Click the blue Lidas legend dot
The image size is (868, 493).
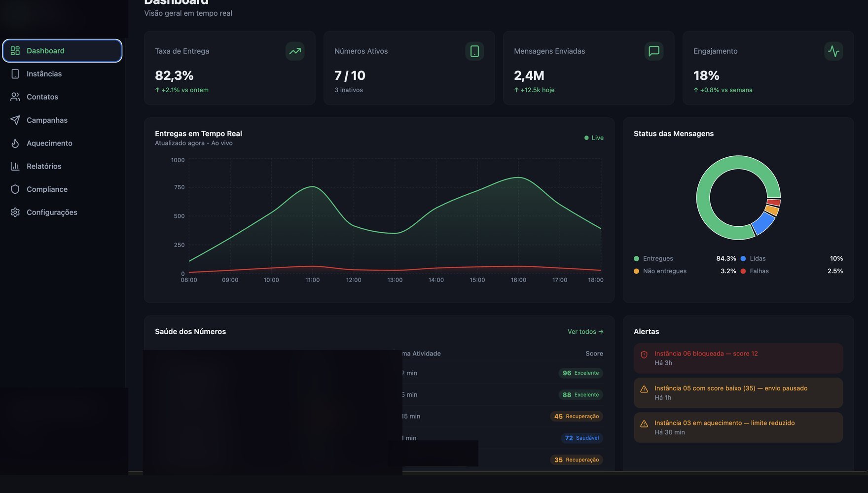point(743,259)
